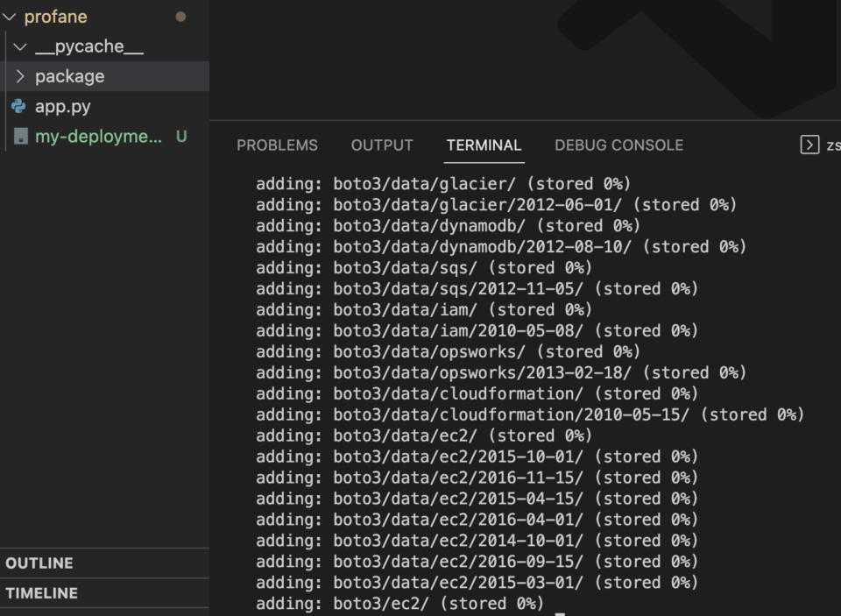This screenshot has width=841, height=616.
Task: Open the app.py file name
Action: [63, 107]
